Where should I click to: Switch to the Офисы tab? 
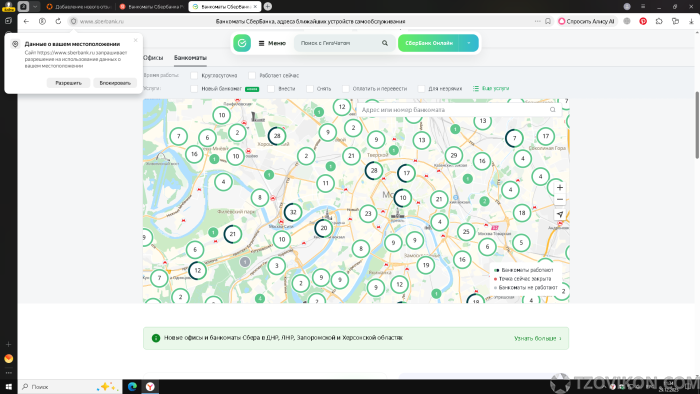click(x=153, y=58)
